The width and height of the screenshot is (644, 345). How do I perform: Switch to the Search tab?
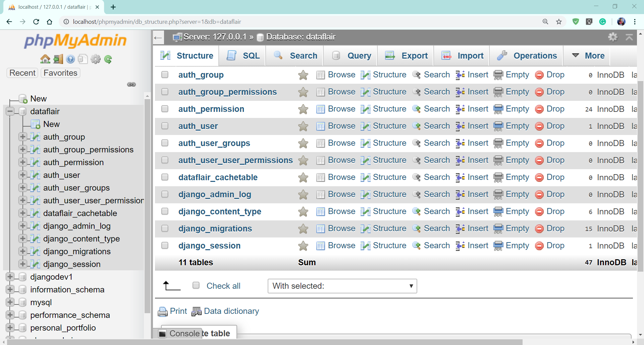[295, 56]
